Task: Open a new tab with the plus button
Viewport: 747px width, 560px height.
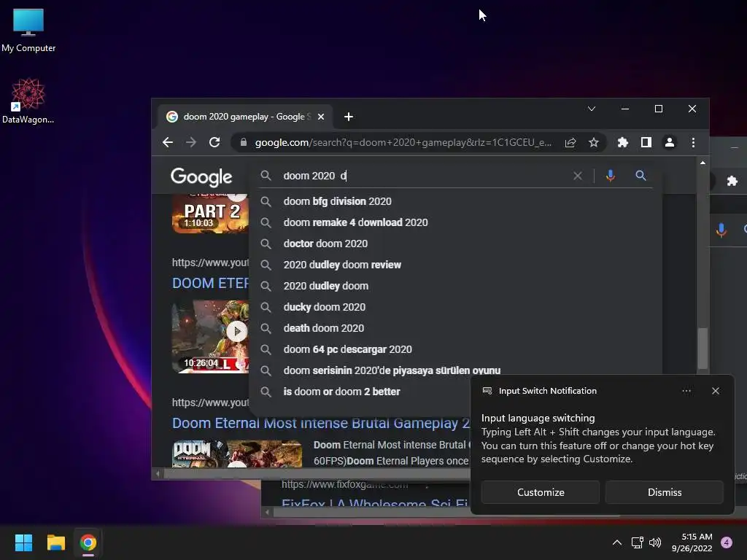Action: (348, 117)
